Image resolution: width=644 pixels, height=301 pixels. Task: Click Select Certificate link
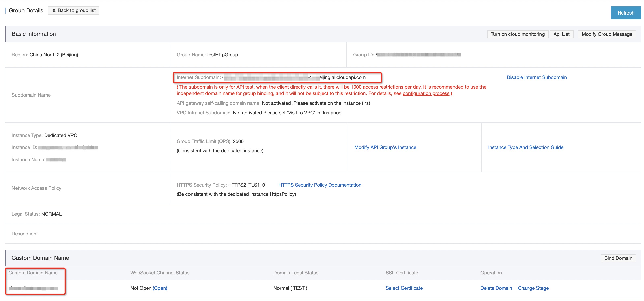click(x=404, y=288)
